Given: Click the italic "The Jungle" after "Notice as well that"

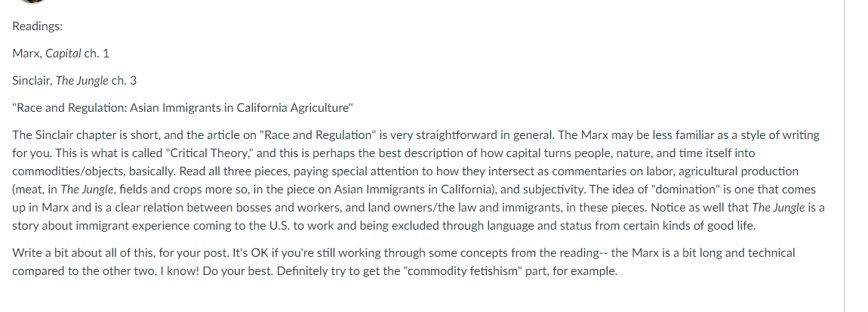Looking at the screenshot, I should [778, 208].
